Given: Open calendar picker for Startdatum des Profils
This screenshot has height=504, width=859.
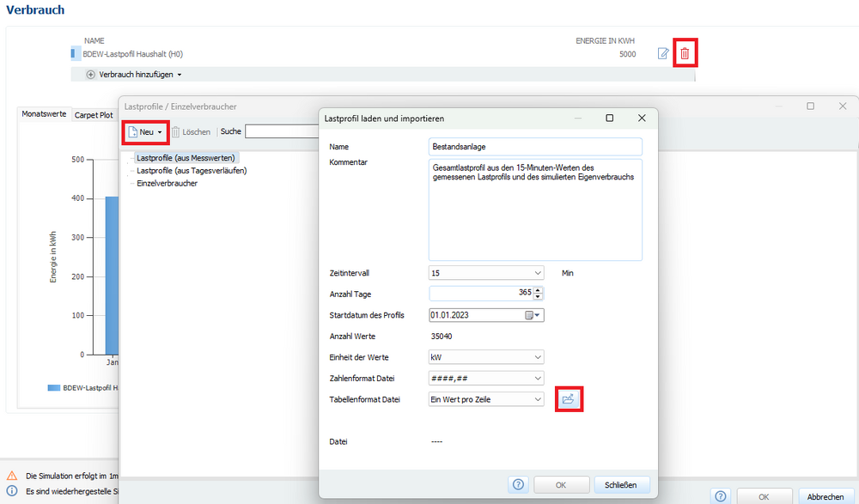Looking at the screenshot, I should (x=533, y=315).
